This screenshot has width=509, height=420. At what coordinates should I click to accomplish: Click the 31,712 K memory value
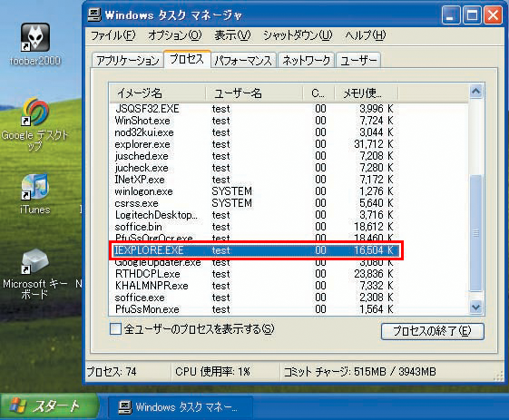374,144
